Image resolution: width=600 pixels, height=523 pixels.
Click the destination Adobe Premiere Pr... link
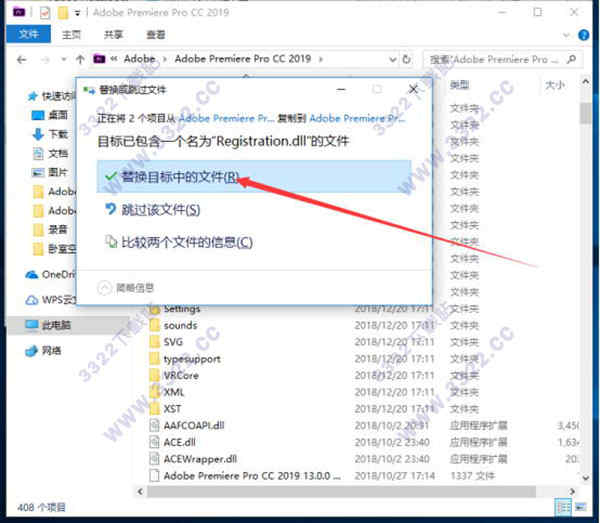pyautogui.click(x=357, y=118)
